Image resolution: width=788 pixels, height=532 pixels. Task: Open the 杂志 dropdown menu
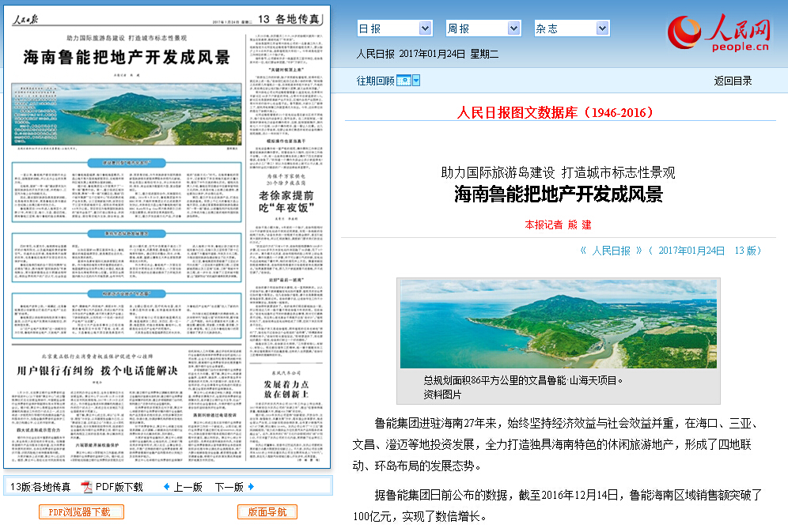point(572,28)
